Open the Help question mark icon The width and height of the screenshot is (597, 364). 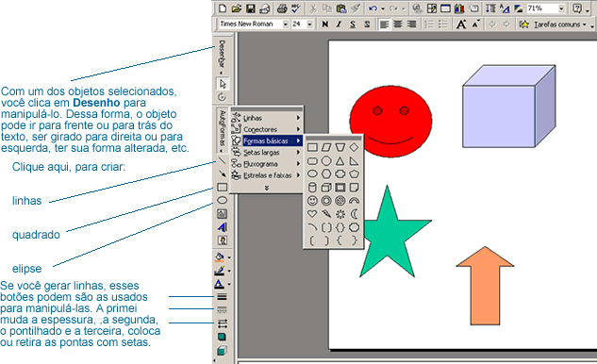coord(577,8)
